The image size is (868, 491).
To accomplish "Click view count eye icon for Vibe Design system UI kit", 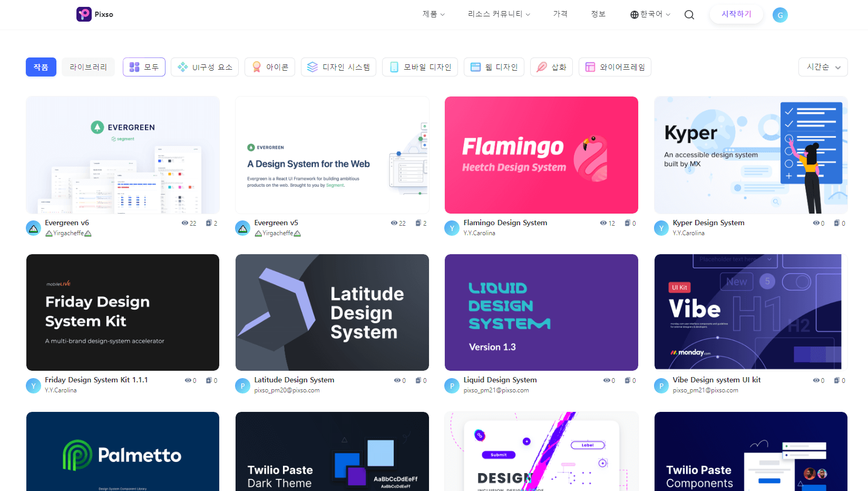I will 816,380.
